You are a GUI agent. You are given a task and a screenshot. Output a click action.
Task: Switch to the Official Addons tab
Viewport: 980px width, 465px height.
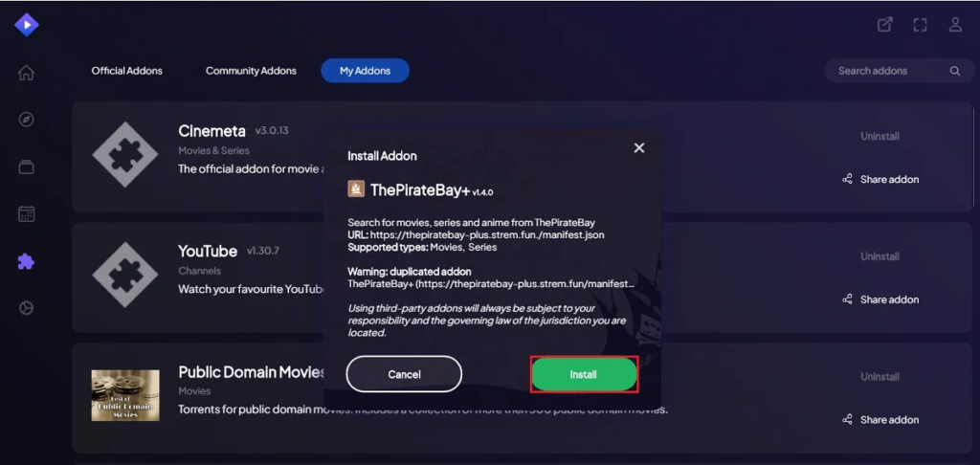tap(127, 71)
